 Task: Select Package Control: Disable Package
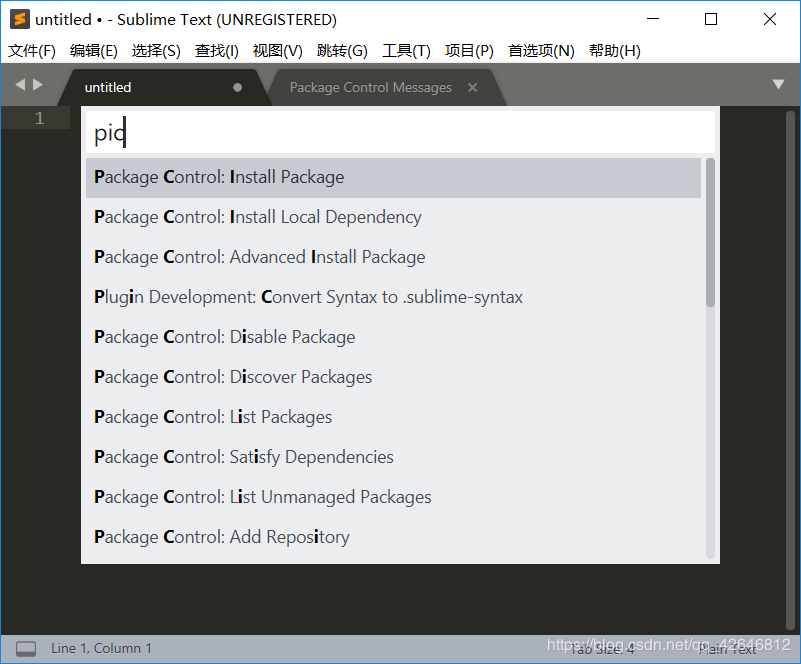click(x=393, y=337)
